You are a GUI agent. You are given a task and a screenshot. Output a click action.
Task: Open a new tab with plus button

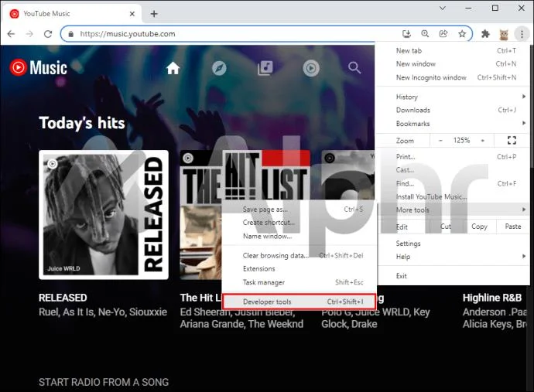[x=154, y=14]
